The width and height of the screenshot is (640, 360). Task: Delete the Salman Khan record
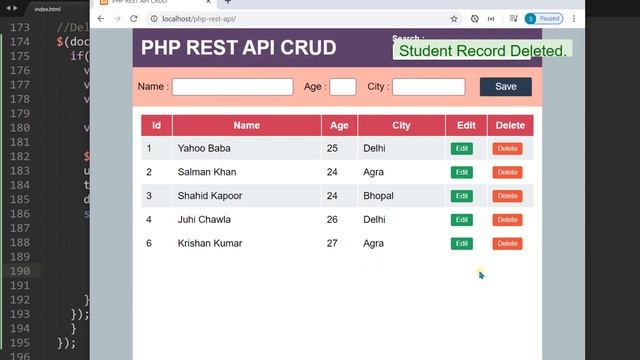pyautogui.click(x=507, y=172)
